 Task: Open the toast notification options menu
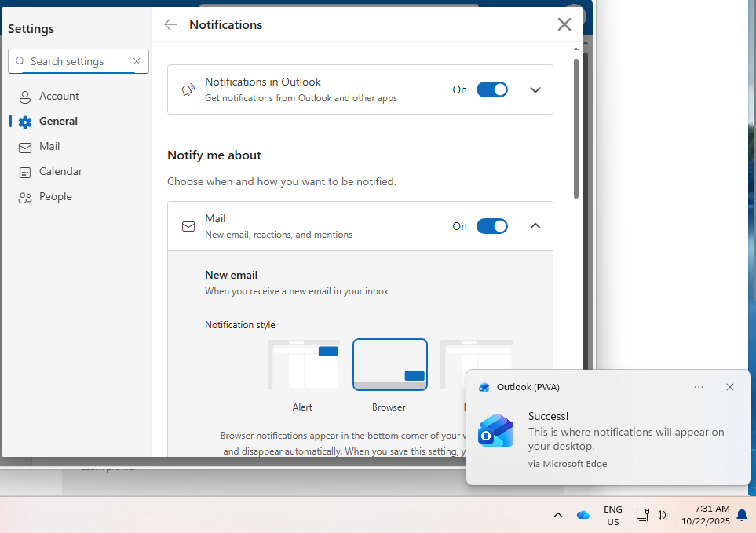tap(698, 386)
